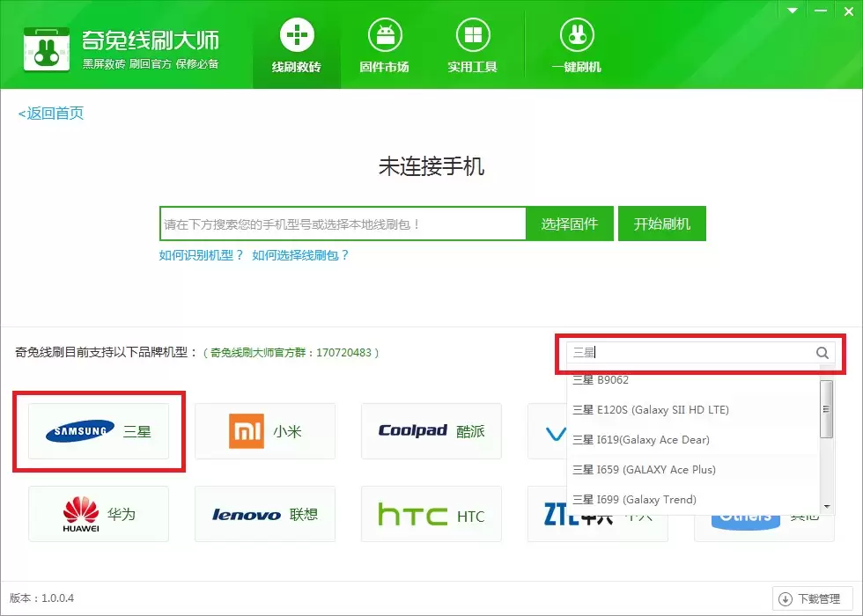Switch to the 线刷救砖 tab
The height and width of the screenshot is (616, 863).
(296, 44)
